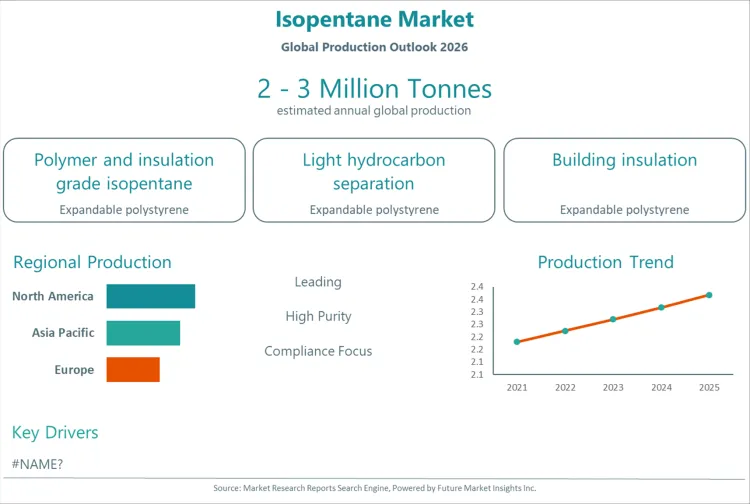Click the 'Key Drivers' heading
The height and width of the screenshot is (504, 750).
click(x=55, y=433)
